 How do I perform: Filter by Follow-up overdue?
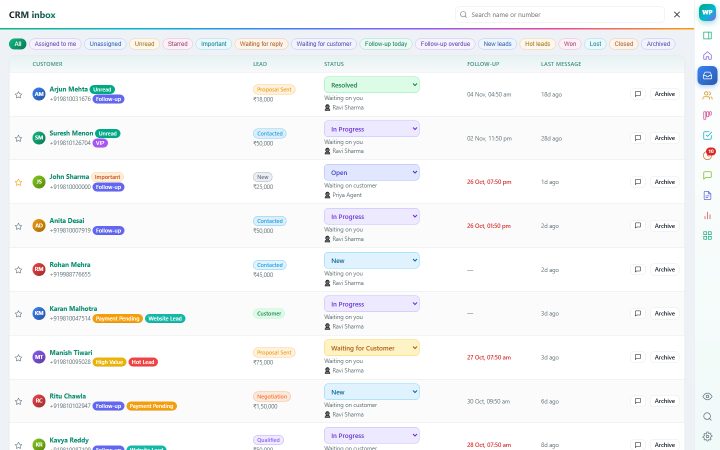[445, 44]
